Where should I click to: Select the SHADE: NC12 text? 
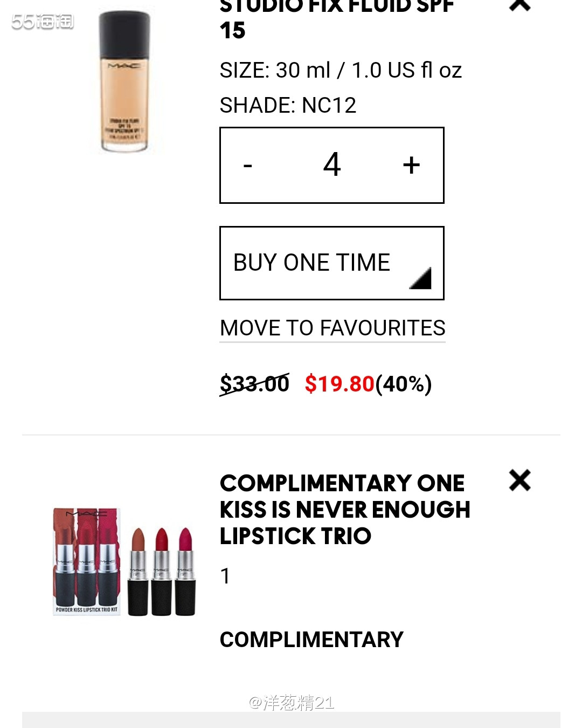[288, 105]
